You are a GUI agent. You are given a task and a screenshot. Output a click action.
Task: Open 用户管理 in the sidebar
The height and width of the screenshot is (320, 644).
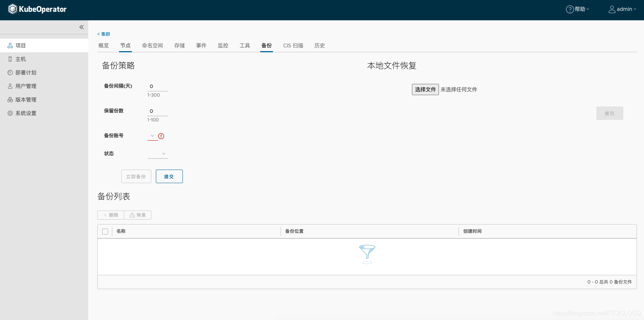click(x=44, y=86)
